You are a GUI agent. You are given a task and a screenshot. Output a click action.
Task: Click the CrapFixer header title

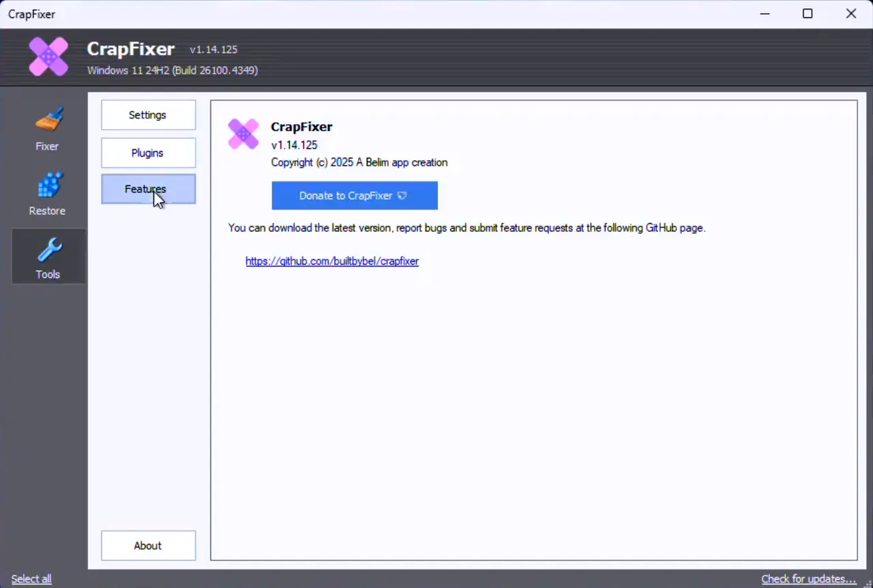pos(131,49)
